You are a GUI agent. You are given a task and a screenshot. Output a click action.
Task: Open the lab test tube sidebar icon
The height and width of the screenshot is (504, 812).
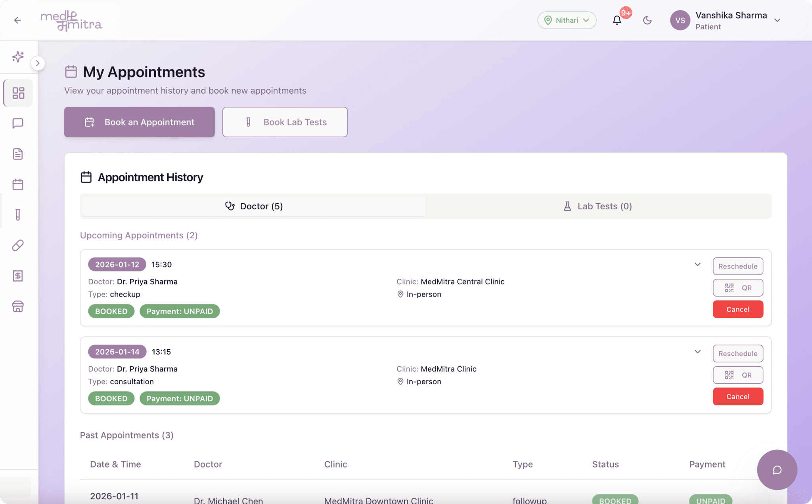tap(18, 215)
